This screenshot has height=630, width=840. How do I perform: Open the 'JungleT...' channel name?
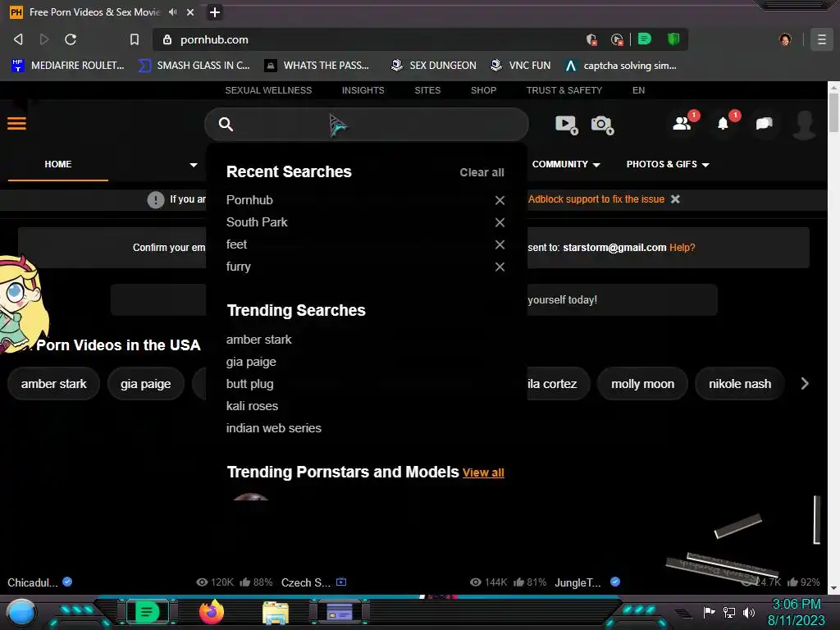point(577,582)
